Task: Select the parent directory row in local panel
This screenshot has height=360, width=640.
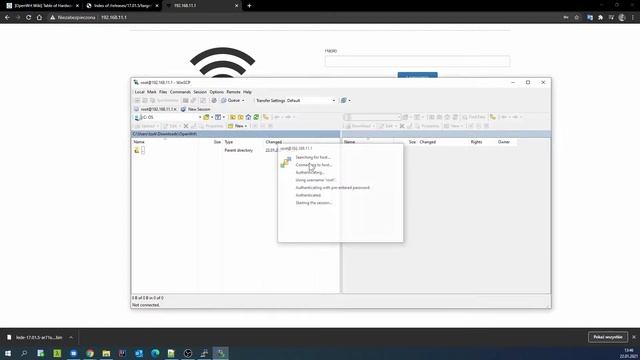Action: pyautogui.click(x=205, y=150)
